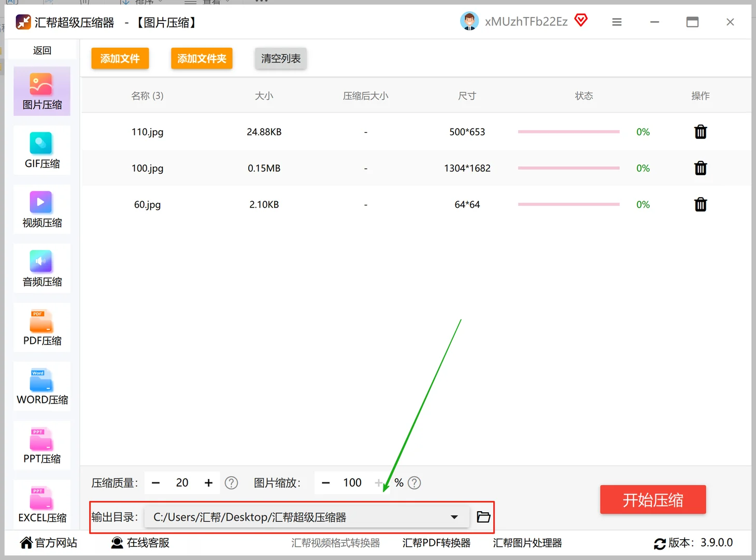Viewport: 756px width, 560px height.
Task: Delete 110.jpg using its trash icon
Action: pyautogui.click(x=700, y=132)
